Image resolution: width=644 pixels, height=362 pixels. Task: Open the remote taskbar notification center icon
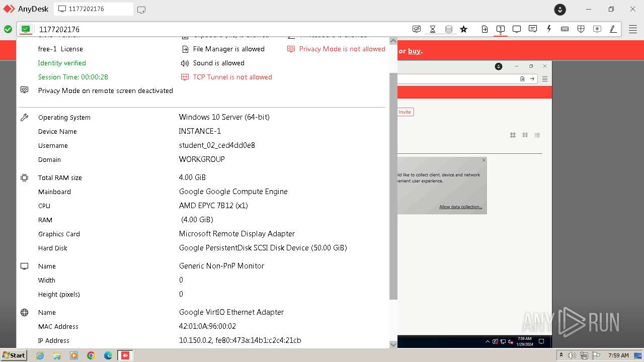tap(541, 341)
